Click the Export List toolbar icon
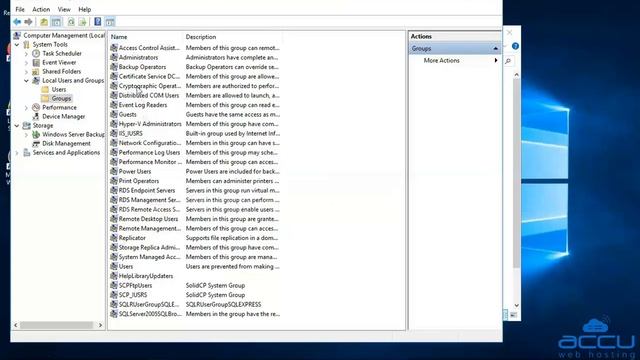The height and width of the screenshot is (360, 640). click(83, 22)
